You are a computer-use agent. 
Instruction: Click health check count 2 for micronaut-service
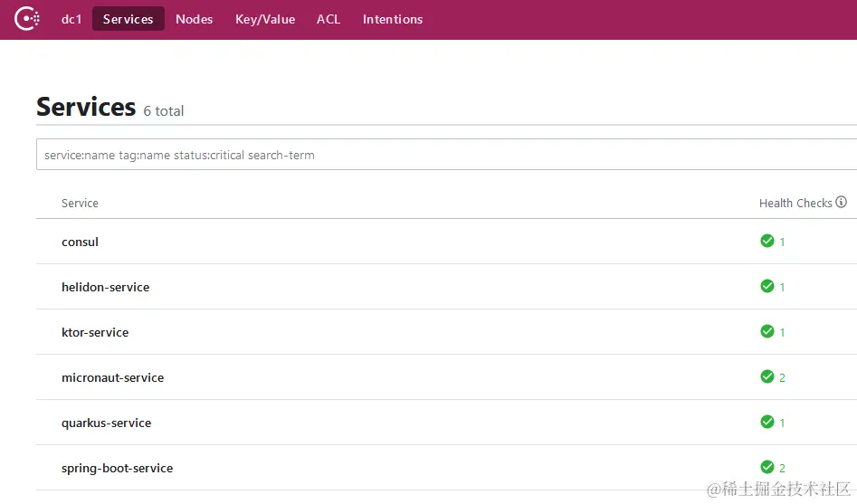782,377
